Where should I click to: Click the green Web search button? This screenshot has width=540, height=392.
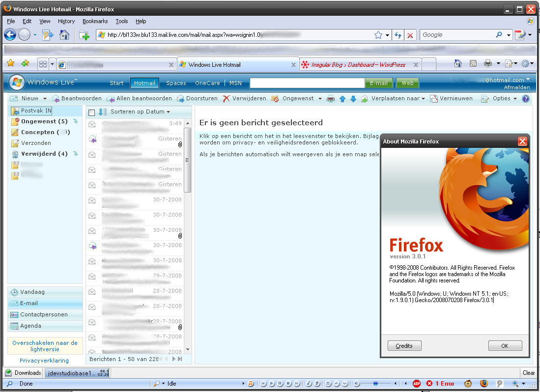[x=407, y=83]
